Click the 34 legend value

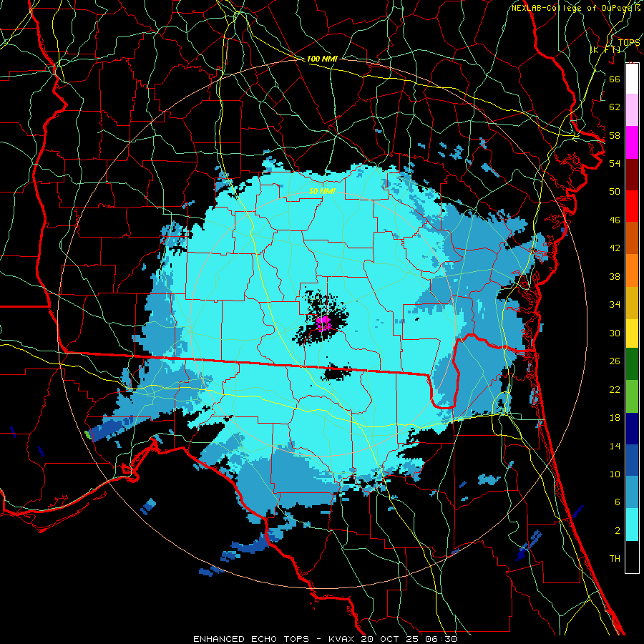click(615, 305)
